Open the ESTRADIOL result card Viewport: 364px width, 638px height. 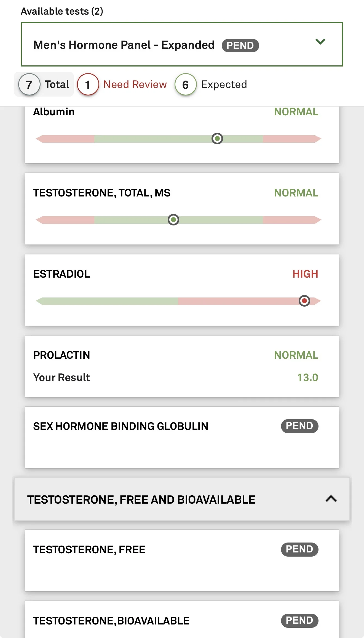pyautogui.click(x=182, y=290)
